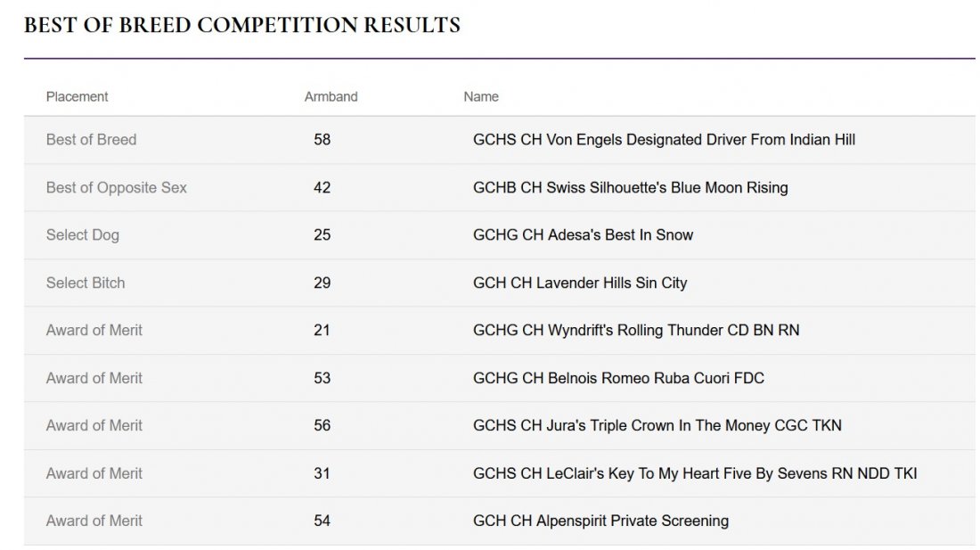Click the Select Bitch placement cell
The height and width of the screenshot is (550, 980).
pyautogui.click(x=86, y=283)
